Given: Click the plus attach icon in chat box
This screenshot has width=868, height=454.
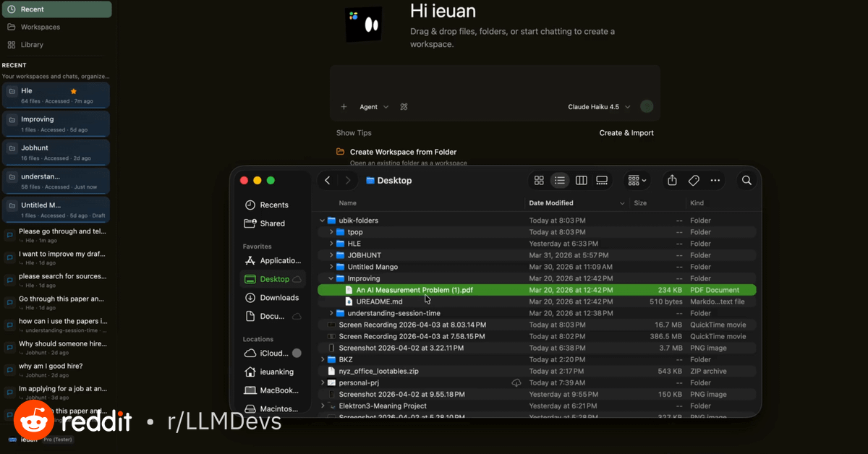Looking at the screenshot, I should tap(344, 107).
